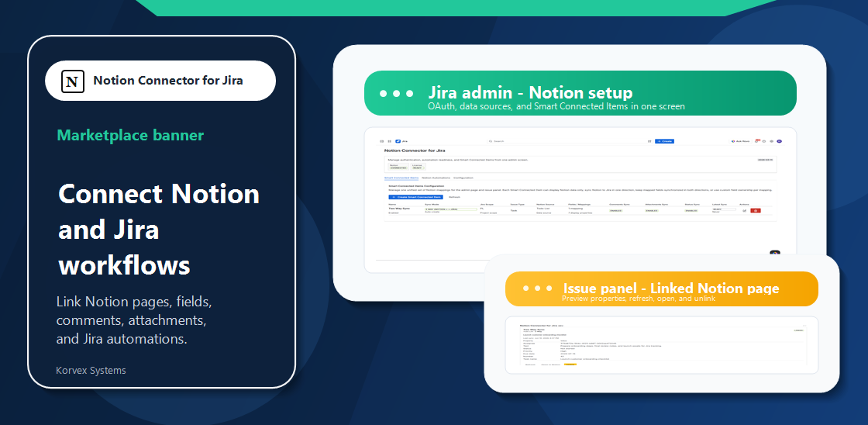The image size is (868, 425).
Task: Open the Jira app switcher grid icon
Action: coord(390,141)
